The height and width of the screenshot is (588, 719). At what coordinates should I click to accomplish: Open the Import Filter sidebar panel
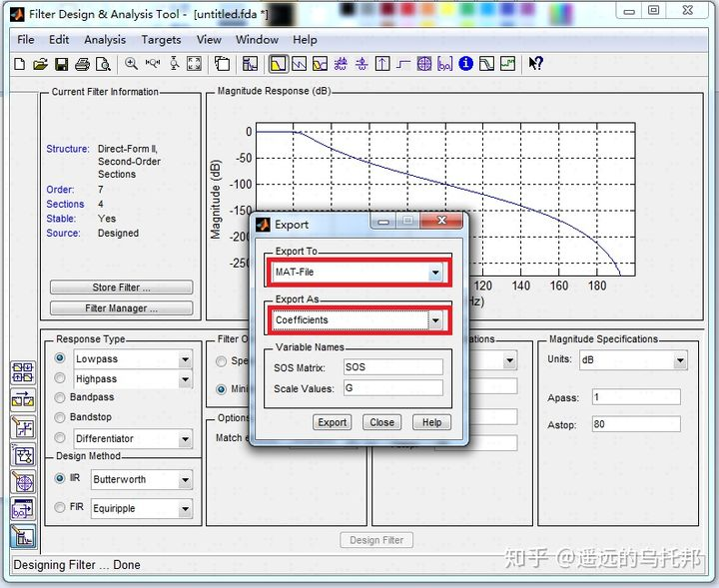pos(23,509)
